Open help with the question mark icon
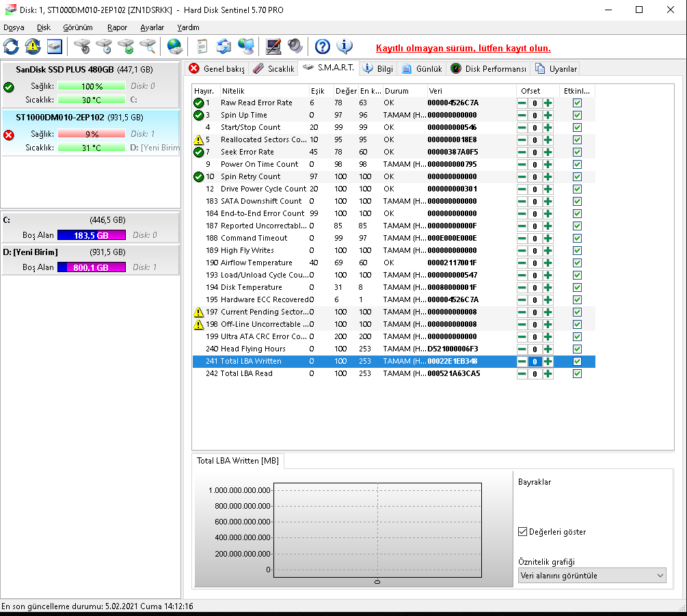 click(x=323, y=46)
